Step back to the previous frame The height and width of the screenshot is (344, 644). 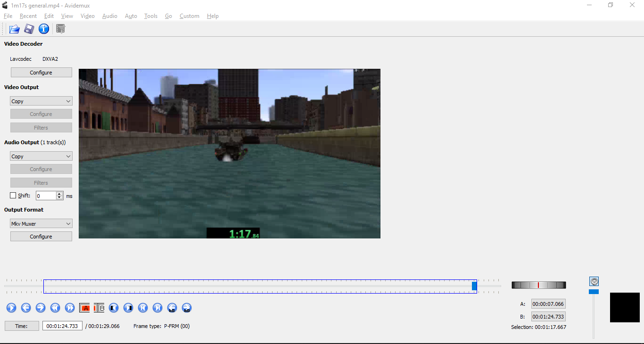[26, 308]
